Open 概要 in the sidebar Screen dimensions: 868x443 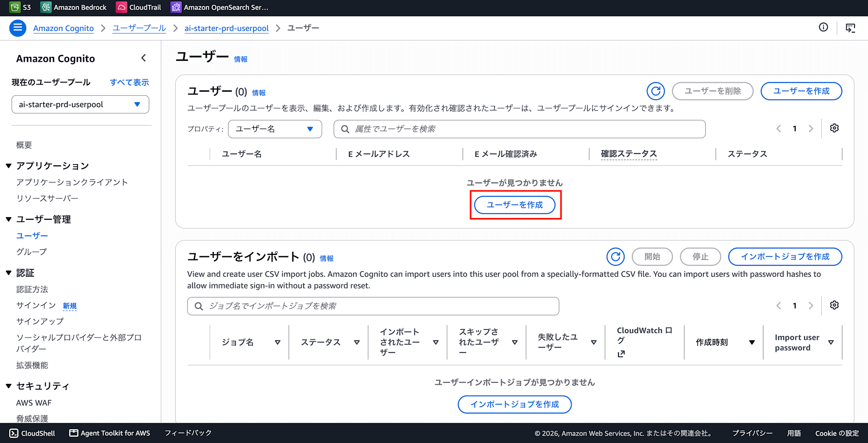[x=24, y=145]
